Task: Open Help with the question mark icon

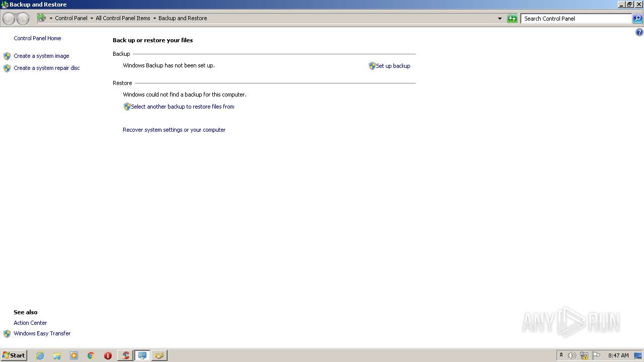Action: 639,32
